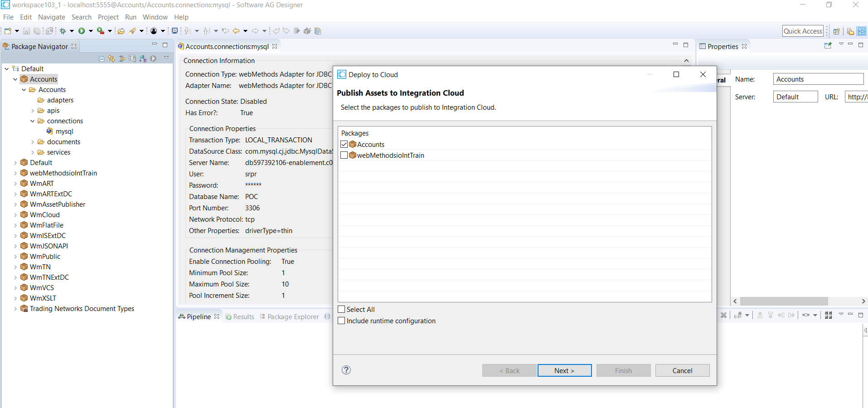This screenshot has width=868, height=408.
Task: Switch to the Package Explorer tab
Action: click(289, 317)
